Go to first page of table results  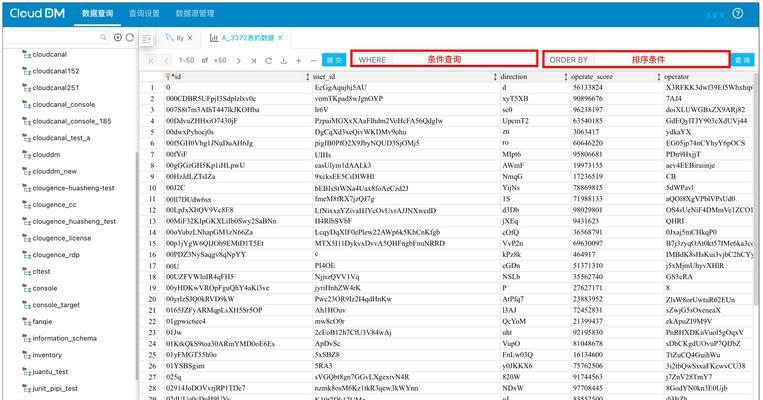click(x=151, y=60)
